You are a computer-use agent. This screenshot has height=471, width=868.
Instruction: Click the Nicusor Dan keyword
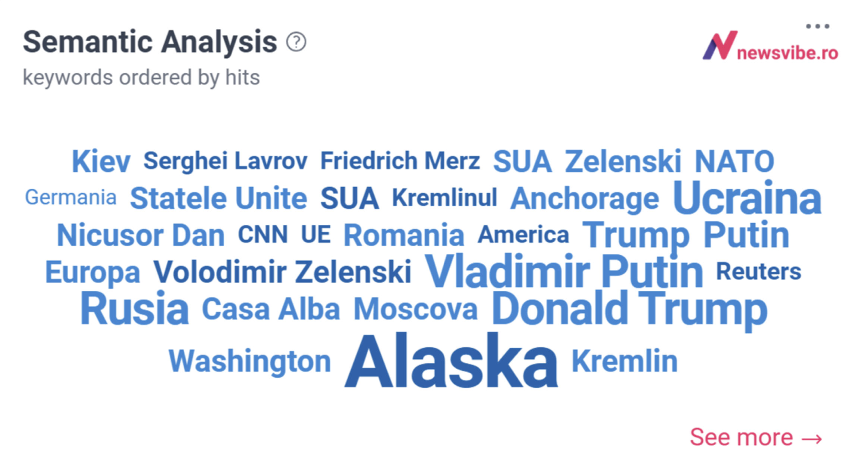tap(141, 235)
